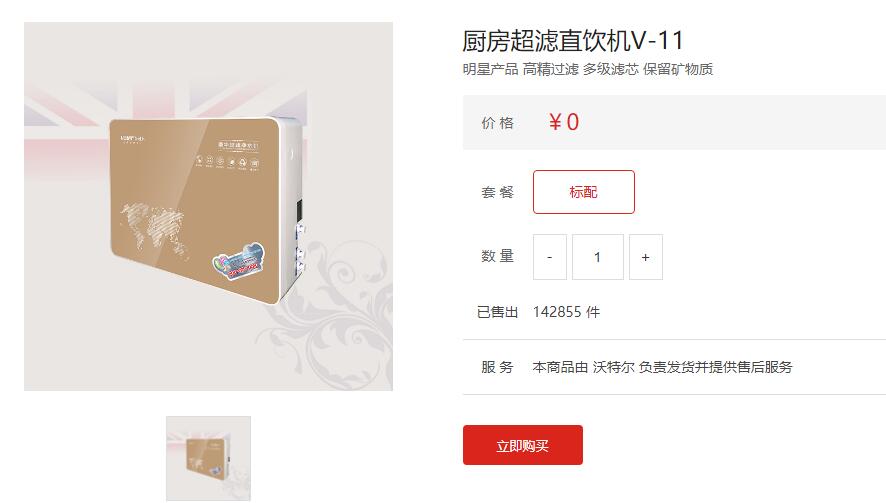Viewport: 886px width, 503px height.
Task: Click the seller name 沃特尔
Action: pyautogui.click(x=614, y=367)
